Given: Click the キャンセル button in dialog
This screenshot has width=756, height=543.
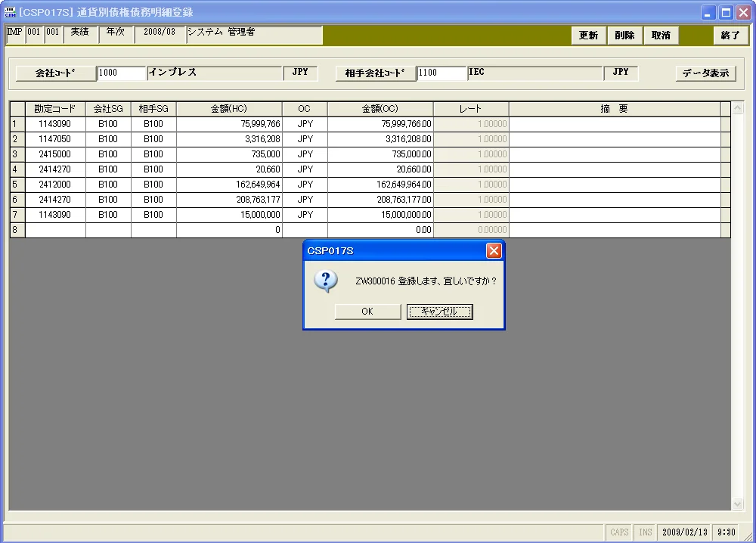Looking at the screenshot, I should point(439,312).
